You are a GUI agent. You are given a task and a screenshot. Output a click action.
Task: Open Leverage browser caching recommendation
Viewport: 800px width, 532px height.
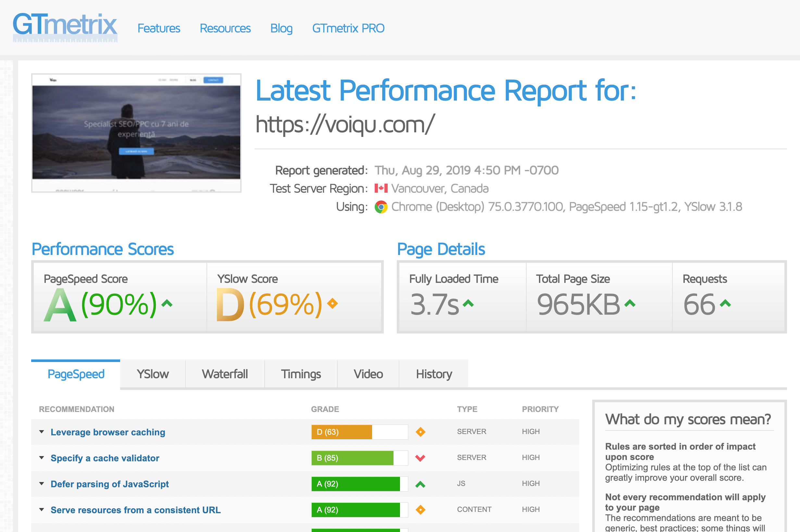pos(108,432)
